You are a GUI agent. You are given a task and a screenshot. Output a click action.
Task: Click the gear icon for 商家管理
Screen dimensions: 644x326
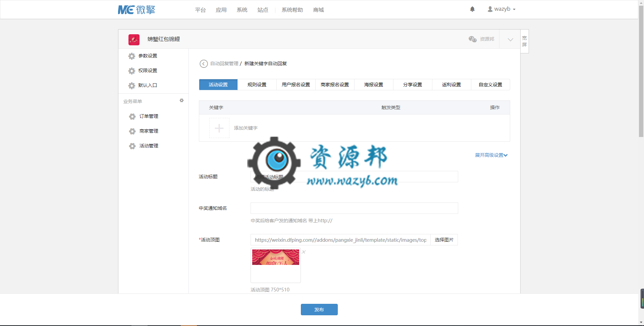[132, 131]
